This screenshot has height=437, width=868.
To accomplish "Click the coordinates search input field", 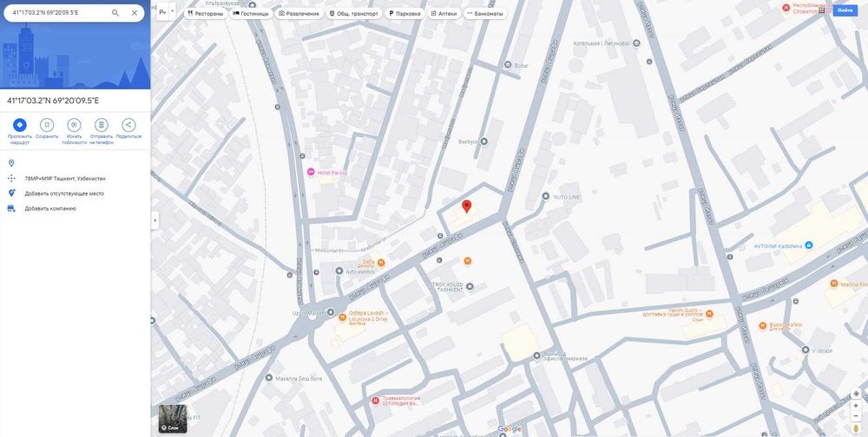I will tap(58, 13).
